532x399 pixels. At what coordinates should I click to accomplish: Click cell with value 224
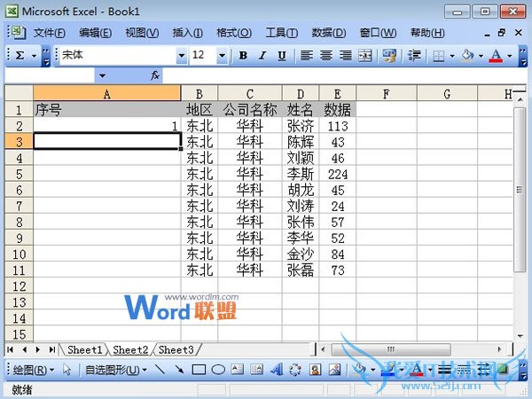337,174
